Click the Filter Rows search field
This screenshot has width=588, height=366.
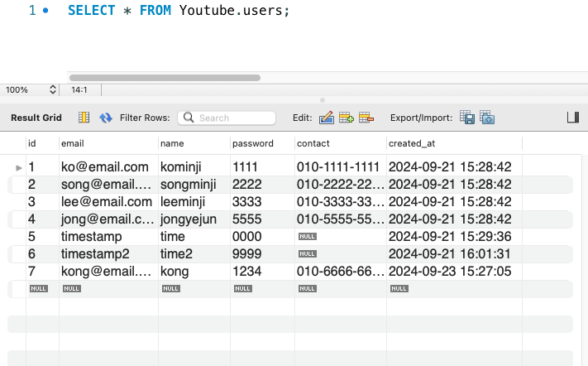[x=227, y=118]
